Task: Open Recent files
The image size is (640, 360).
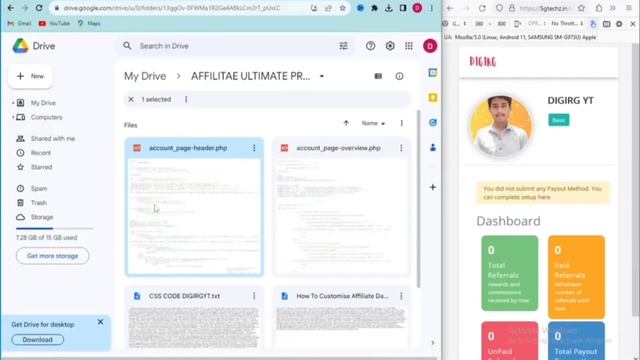Action: click(x=41, y=153)
